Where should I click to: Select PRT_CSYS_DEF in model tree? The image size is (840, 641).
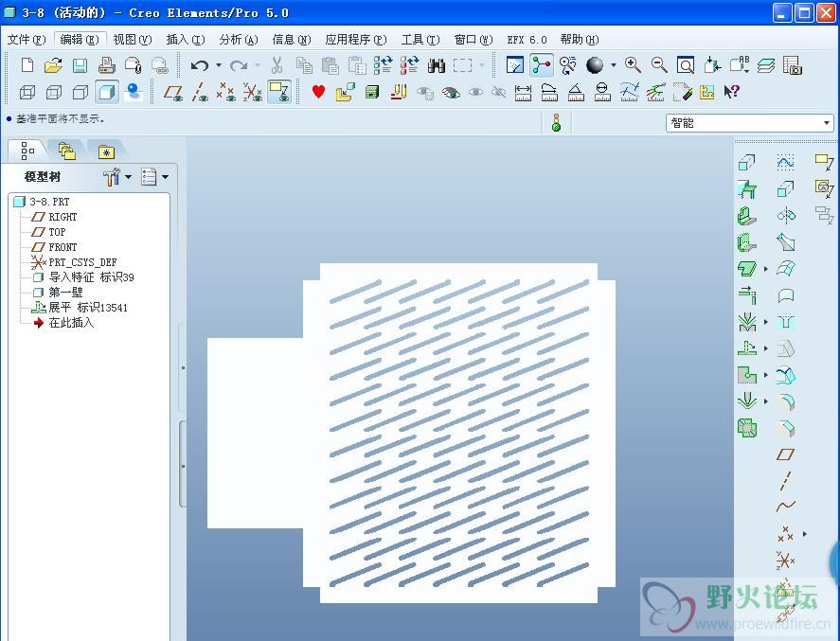pos(75,262)
